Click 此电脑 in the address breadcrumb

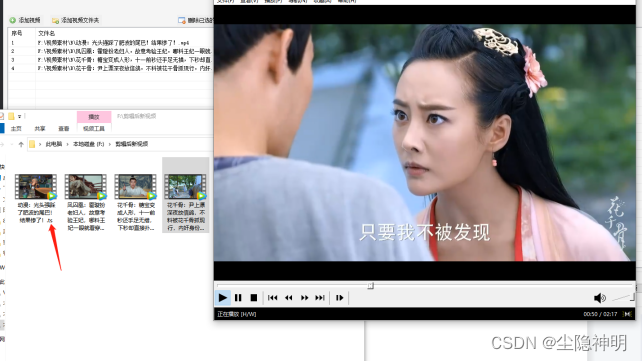pyautogui.click(x=54, y=144)
